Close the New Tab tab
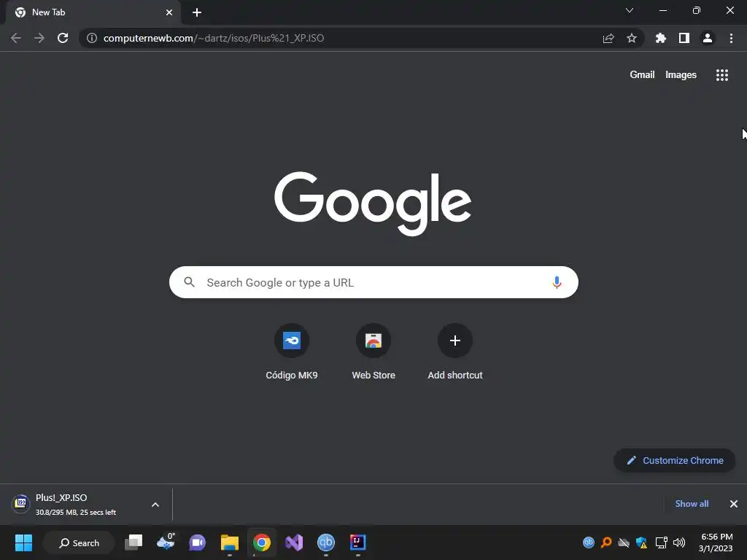The height and width of the screenshot is (560, 747). [169, 12]
